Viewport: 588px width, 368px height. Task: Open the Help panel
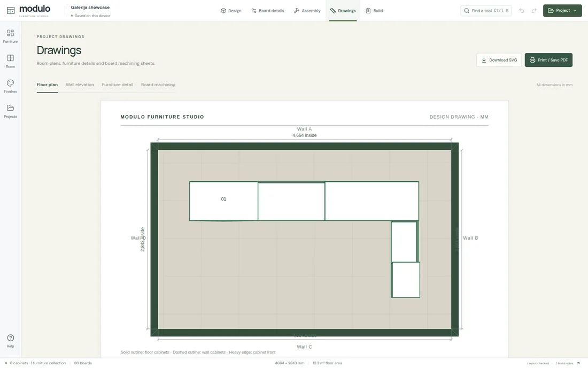11,341
